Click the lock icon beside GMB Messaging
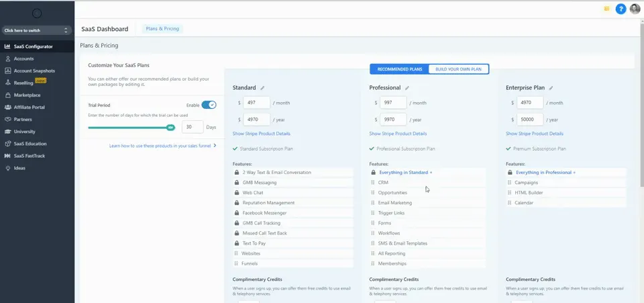 [x=237, y=183]
